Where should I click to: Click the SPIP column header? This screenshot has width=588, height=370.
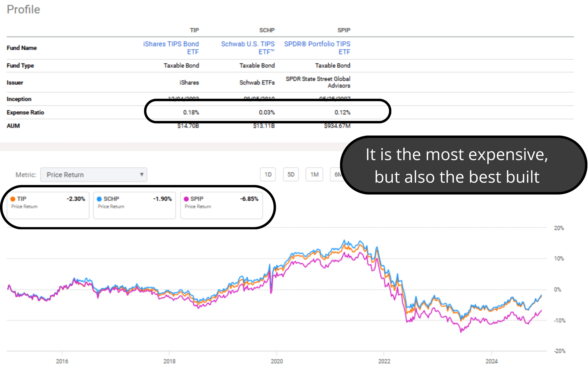pos(344,30)
